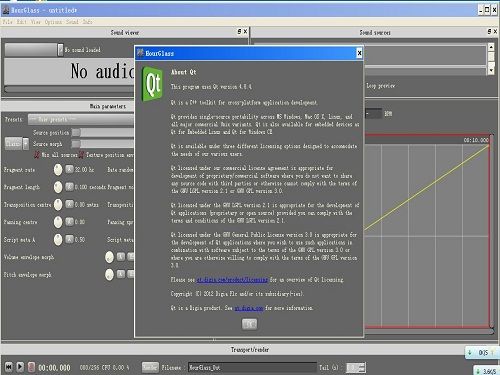Click the Volume envelope morph knob
This screenshot has height=375, width=500.
[109, 257]
